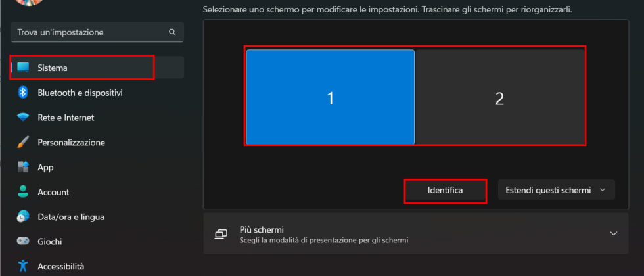
Task: Click the Bluetooth icon in sidebar
Action: (x=23, y=93)
